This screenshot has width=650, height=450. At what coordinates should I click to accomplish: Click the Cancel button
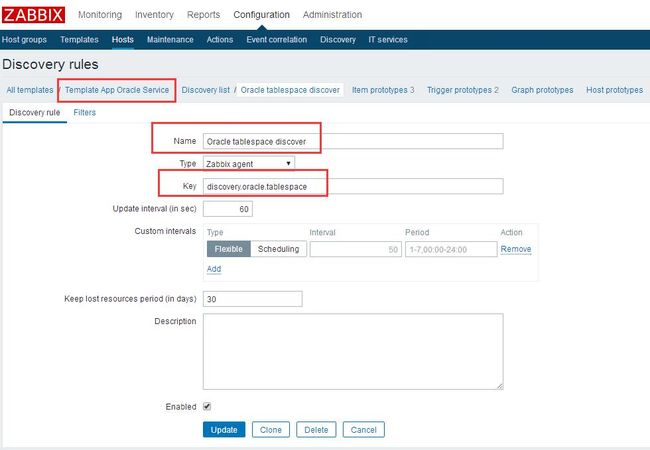tap(364, 430)
